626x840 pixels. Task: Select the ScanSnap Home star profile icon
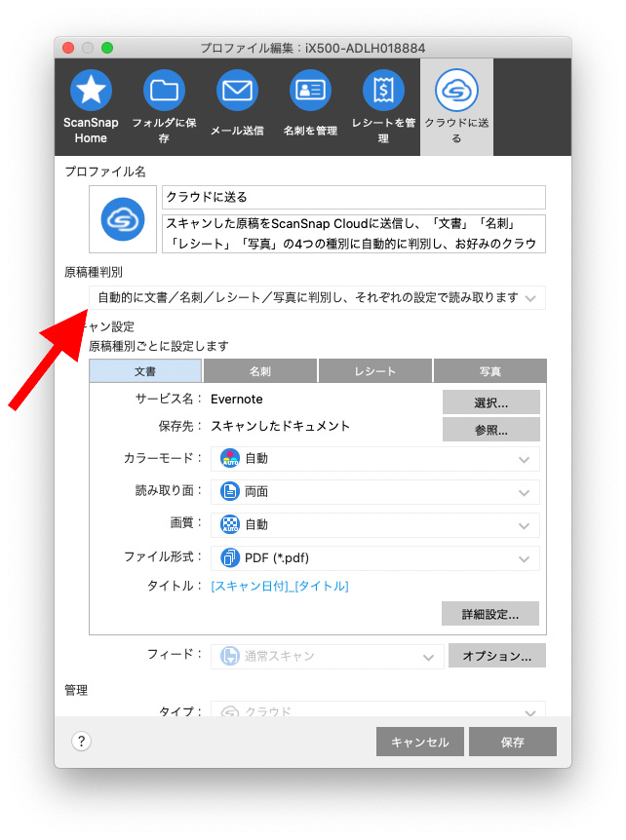coord(91,90)
